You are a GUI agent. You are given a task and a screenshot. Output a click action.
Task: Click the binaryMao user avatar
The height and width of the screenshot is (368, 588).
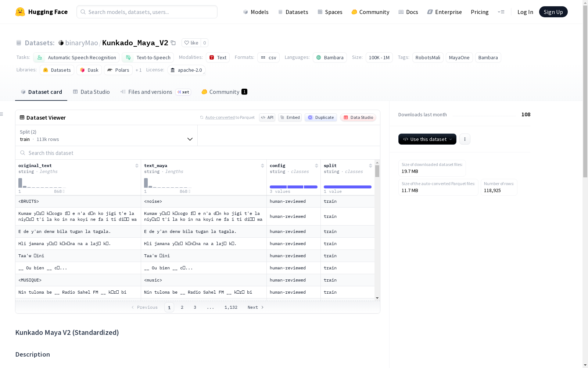pos(61,43)
